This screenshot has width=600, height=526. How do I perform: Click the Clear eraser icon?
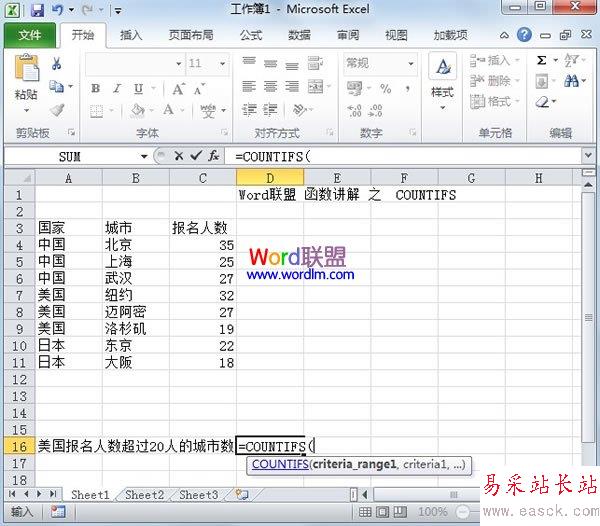click(x=542, y=102)
